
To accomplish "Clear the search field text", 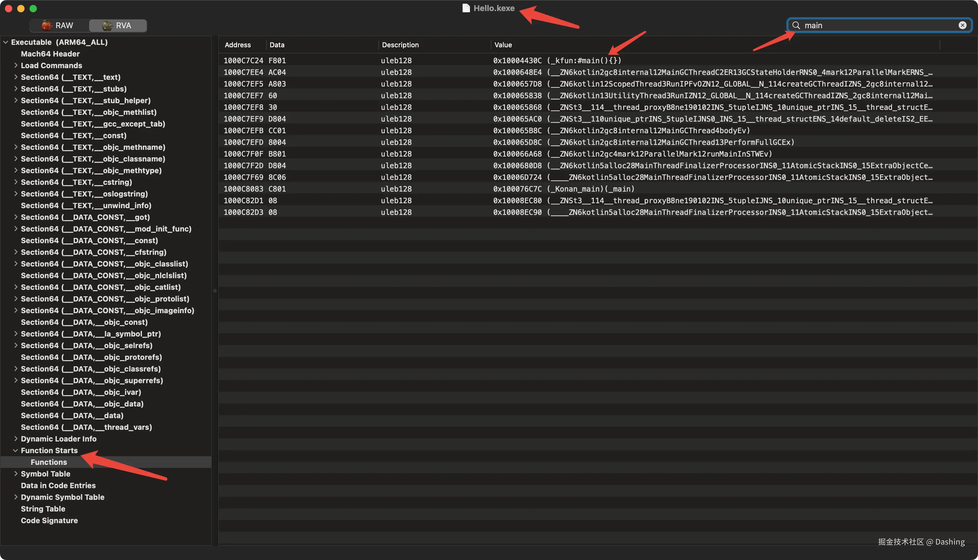I will pos(963,25).
